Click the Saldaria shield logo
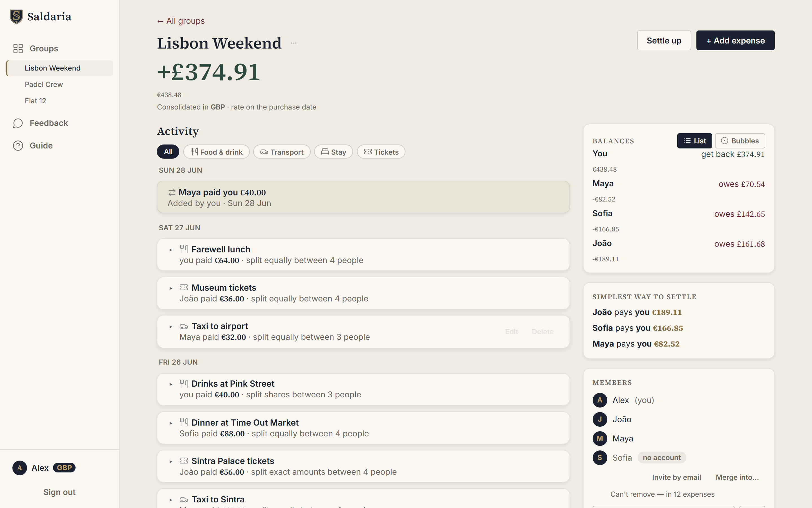The image size is (812, 508). 16,16
